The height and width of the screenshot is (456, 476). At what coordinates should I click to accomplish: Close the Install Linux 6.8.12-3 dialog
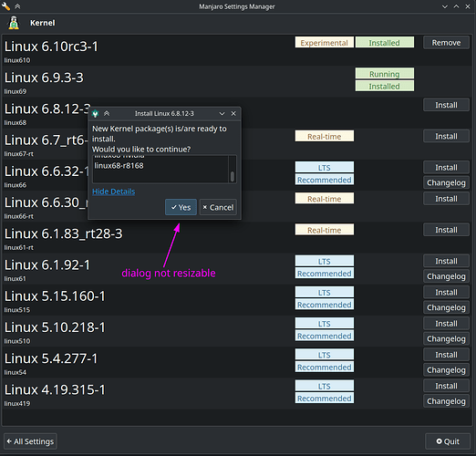(233, 113)
